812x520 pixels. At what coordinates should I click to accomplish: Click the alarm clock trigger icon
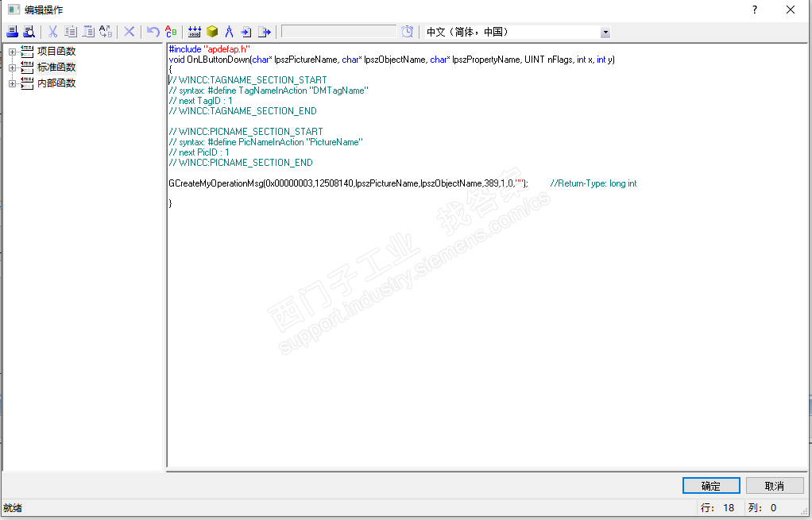(x=408, y=32)
